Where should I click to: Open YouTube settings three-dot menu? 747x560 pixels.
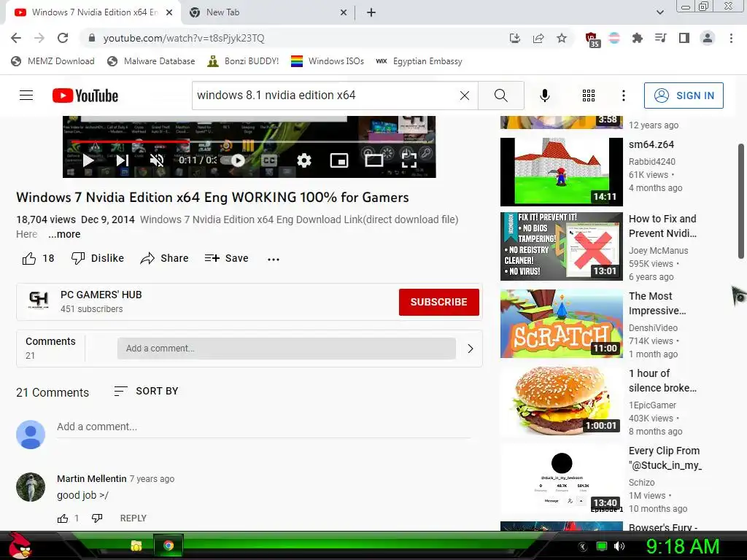(623, 96)
